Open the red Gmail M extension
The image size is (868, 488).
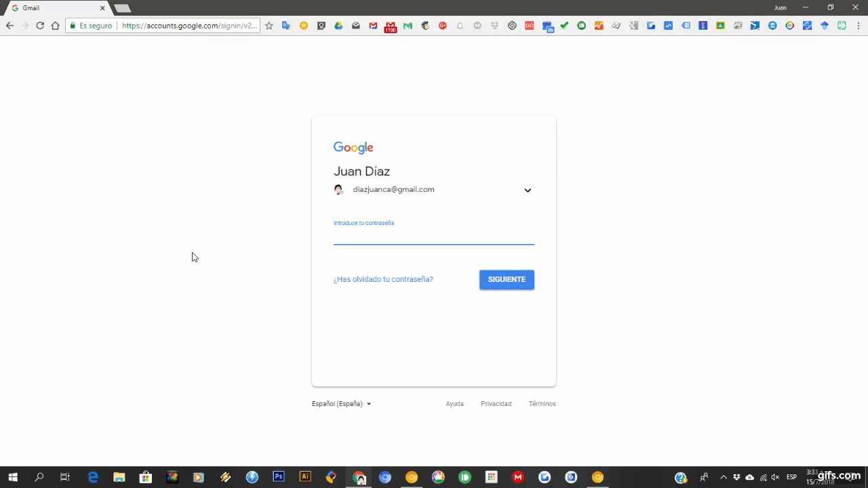(x=373, y=26)
